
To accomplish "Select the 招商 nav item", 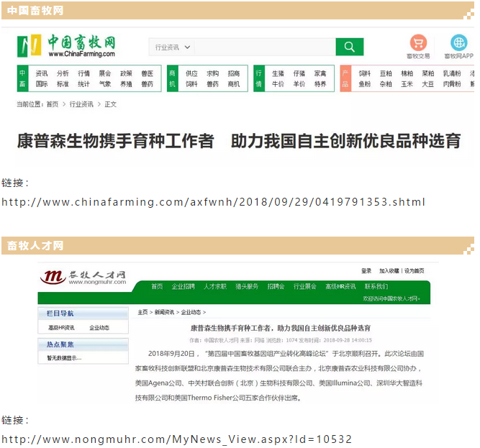I will coord(234,73).
